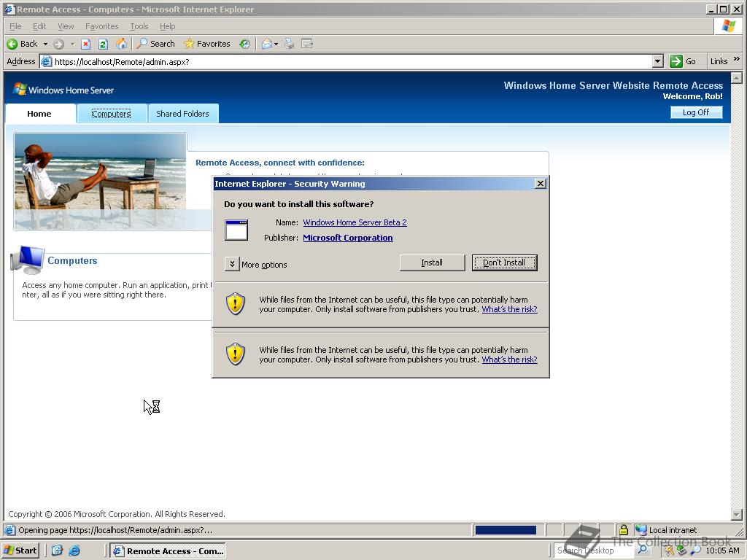Click the lower yellow warning shield icon
Screen dimensions: 747x560
(x=236, y=355)
